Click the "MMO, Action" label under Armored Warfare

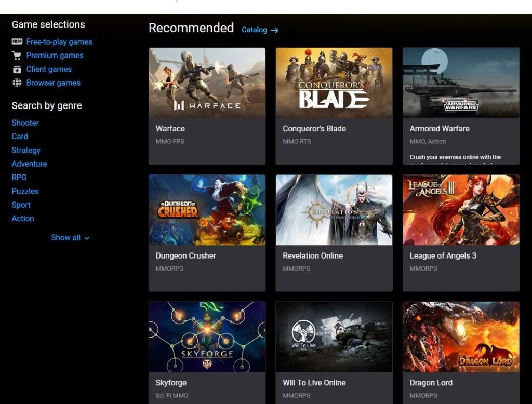[x=428, y=141]
